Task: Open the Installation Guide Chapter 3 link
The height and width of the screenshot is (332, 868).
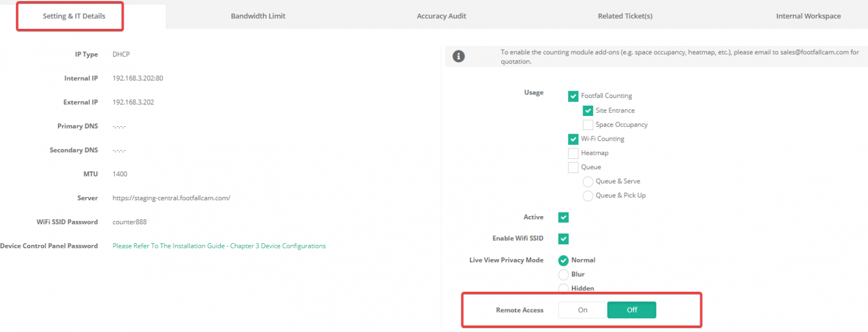Action: pos(219,246)
